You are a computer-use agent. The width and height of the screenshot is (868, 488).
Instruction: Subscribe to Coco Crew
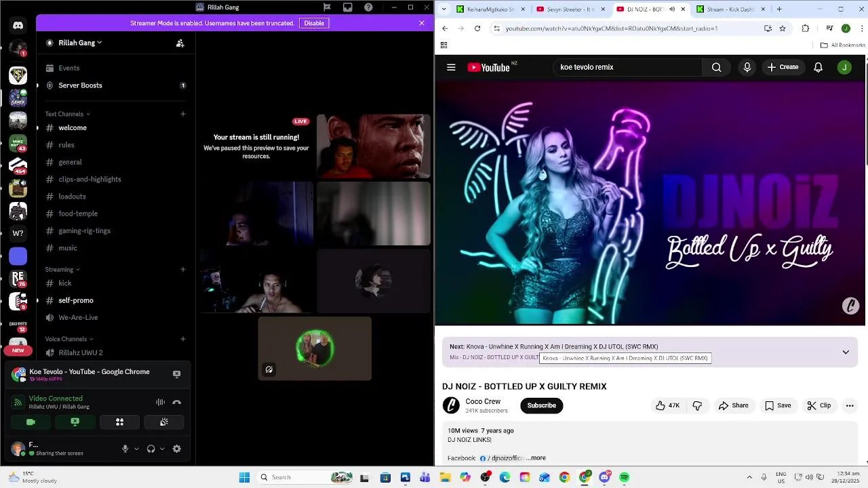[x=541, y=405]
